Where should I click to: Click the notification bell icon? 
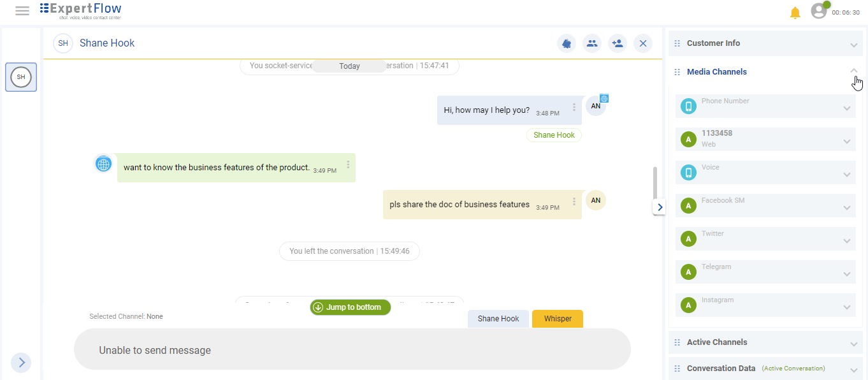tap(795, 13)
